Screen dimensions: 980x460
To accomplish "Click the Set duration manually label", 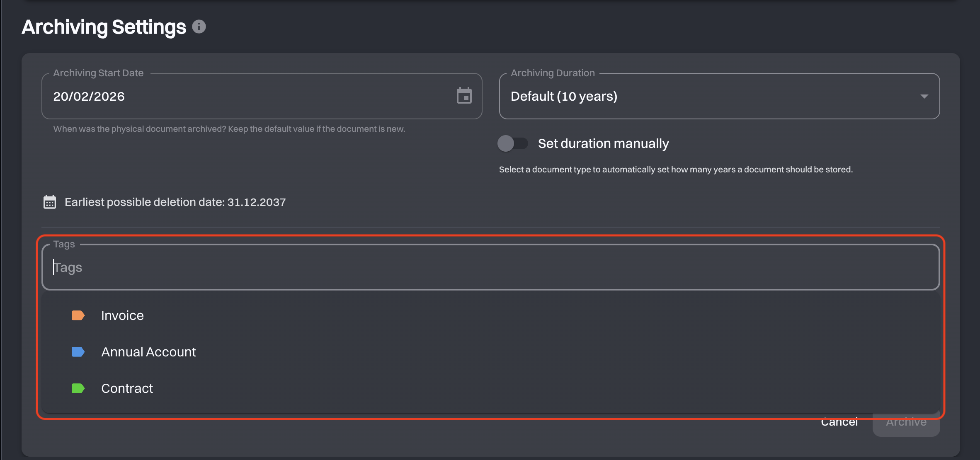I will coord(603,143).
